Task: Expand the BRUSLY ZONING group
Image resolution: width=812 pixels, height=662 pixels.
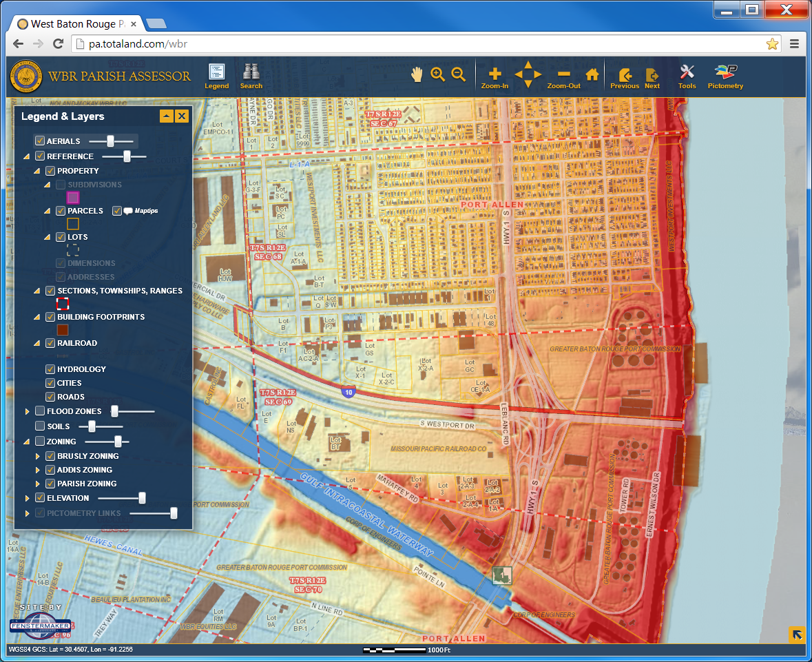Action: click(38, 456)
